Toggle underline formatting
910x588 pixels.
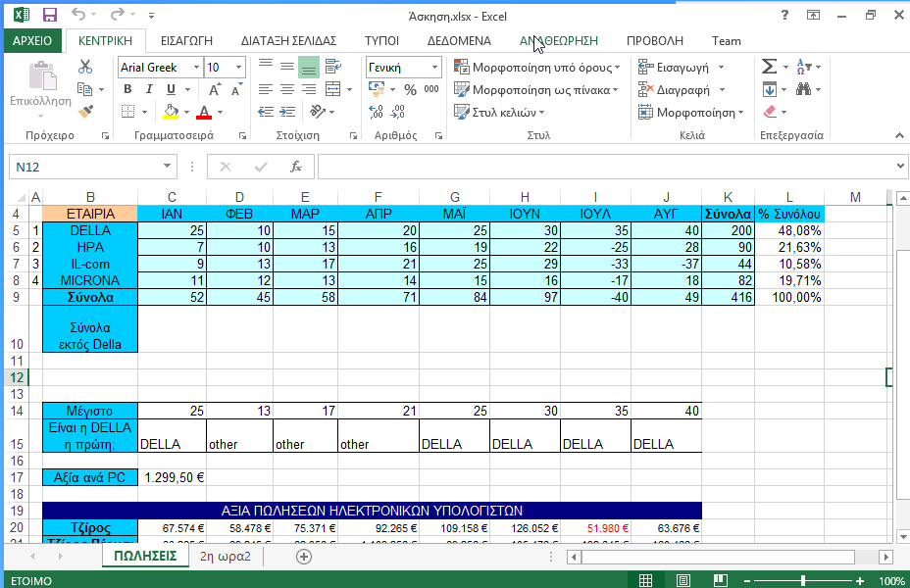click(171, 89)
